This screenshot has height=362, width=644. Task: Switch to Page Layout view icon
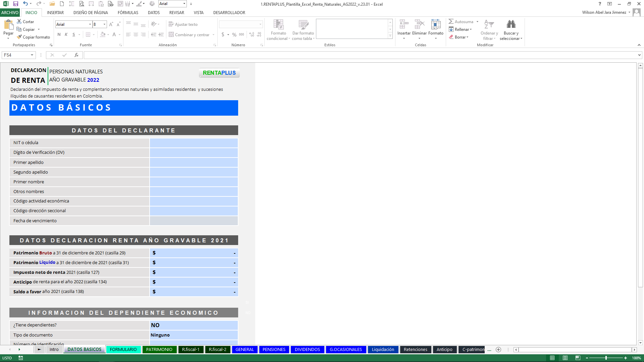pyautogui.click(x=565, y=358)
